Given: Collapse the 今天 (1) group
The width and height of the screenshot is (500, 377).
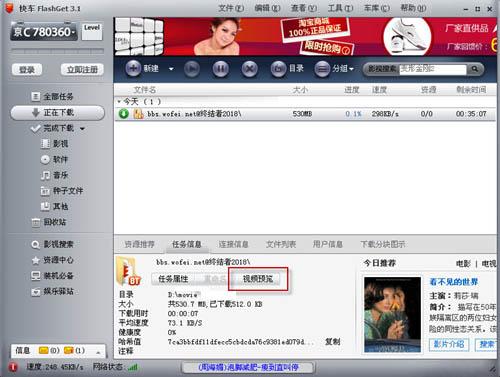Looking at the screenshot, I should tap(119, 101).
